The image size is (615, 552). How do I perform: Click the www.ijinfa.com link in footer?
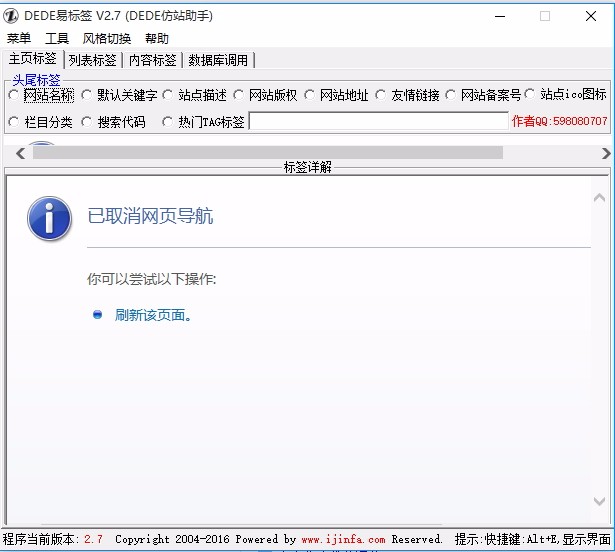pyautogui.click(x=343, y=539)
